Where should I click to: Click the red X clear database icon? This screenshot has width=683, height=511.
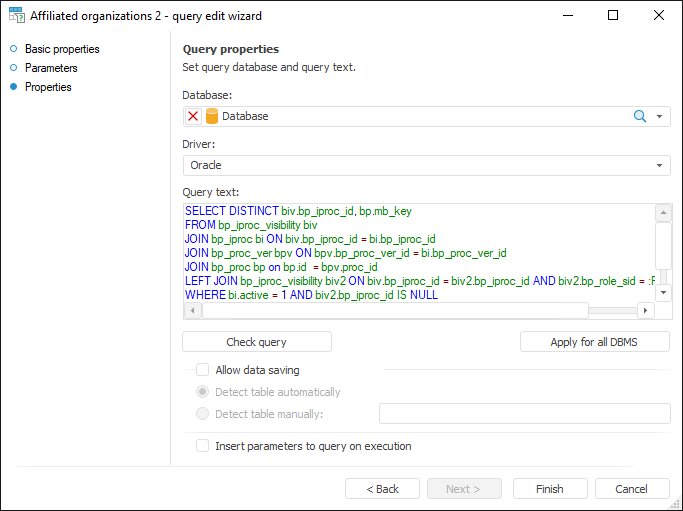click(x=193, y=116)
